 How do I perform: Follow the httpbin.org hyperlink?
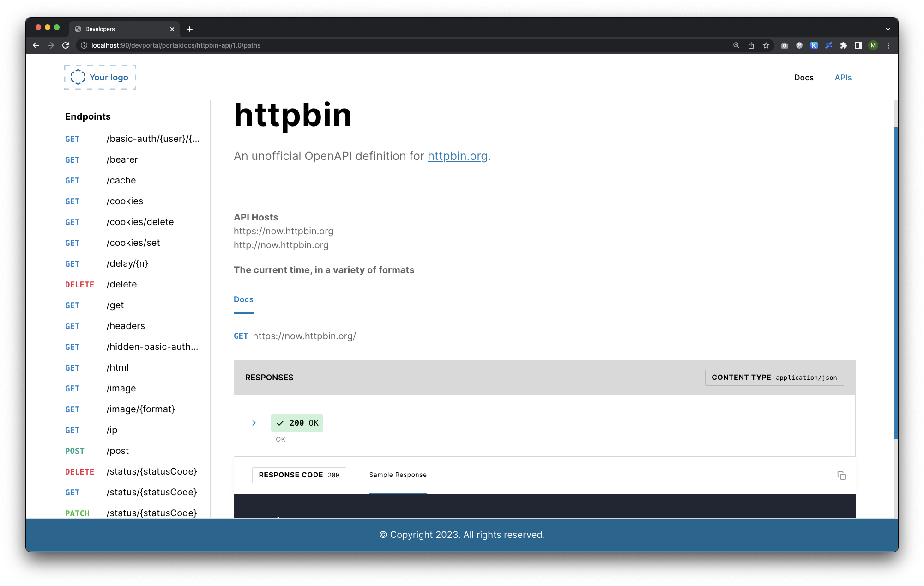[x=457, y=156]
